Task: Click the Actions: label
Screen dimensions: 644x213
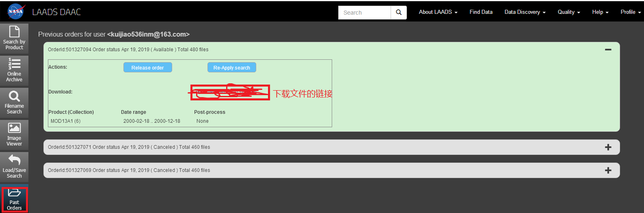Action: 58,67
